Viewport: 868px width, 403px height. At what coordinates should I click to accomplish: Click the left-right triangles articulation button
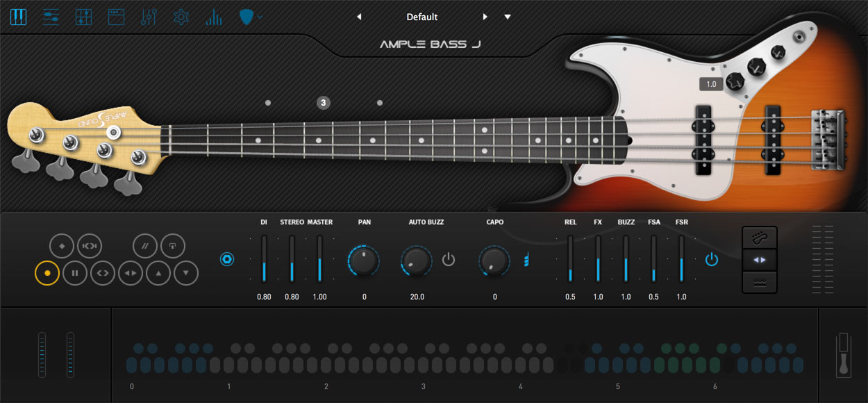pos(131,273)
